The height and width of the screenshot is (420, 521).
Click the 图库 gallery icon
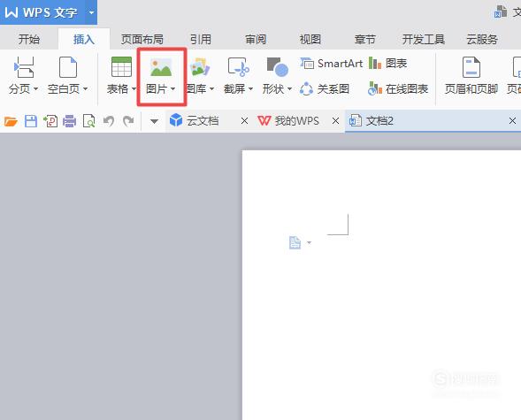point(200,67)
